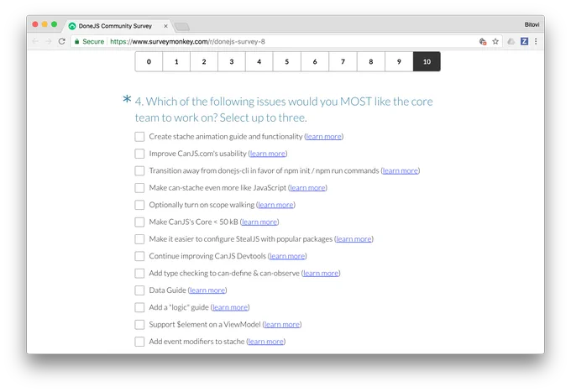Image resolution: width=571 pixels, height=392 pixels.
Task: Open a new browser tab
Action: coord(182,27)
